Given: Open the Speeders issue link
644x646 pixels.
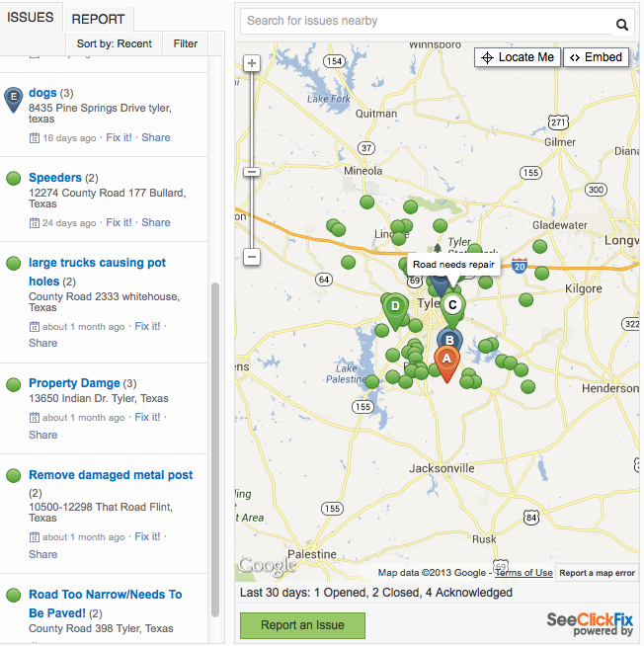Looking at the screenshot, I should click(55, 178).
